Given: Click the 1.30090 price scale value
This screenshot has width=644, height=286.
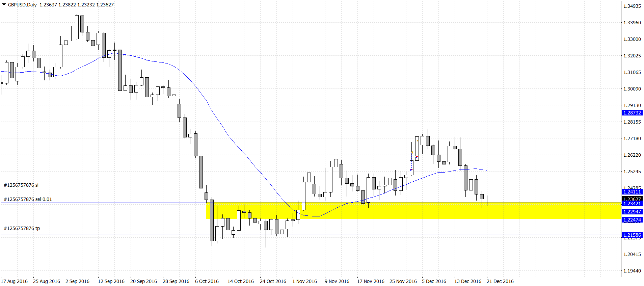Looking at the screenshot, I should click(632, 89).
